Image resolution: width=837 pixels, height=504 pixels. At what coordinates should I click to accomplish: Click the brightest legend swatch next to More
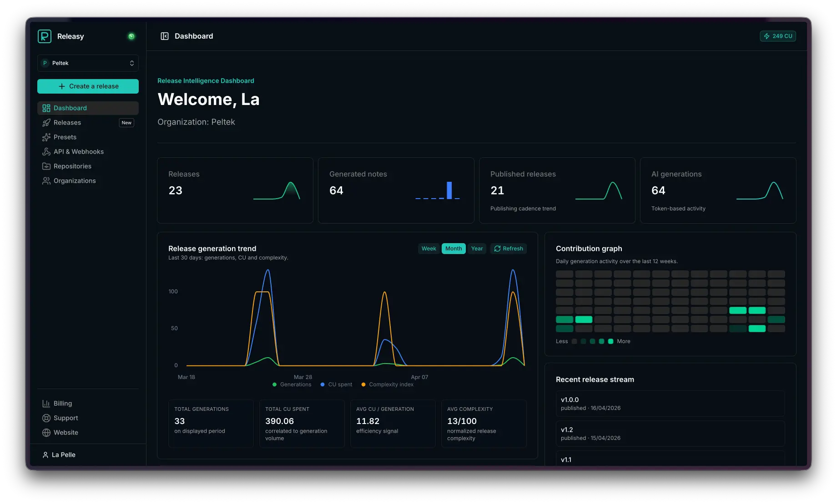pyautogui.click(x=610, y=341)
